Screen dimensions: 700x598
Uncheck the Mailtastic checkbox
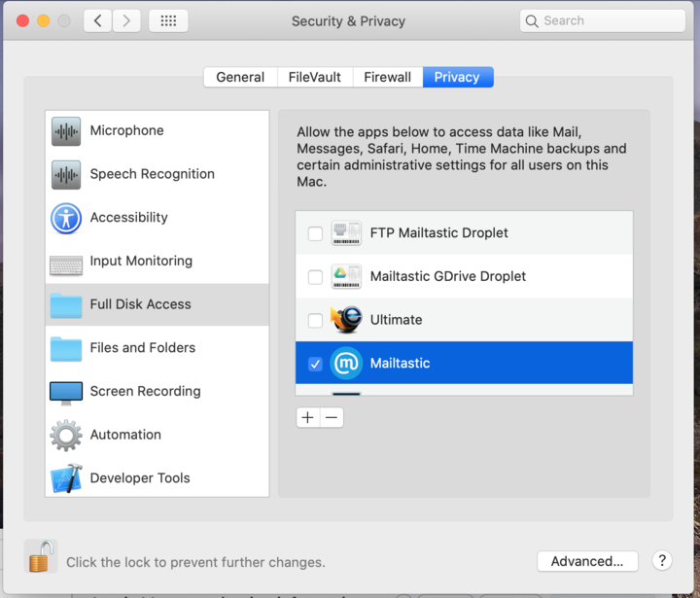tap(315, 364)
